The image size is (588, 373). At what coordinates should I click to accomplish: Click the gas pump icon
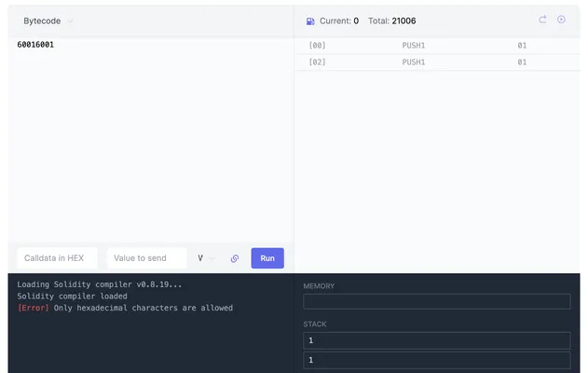click(x=310, y=21)
